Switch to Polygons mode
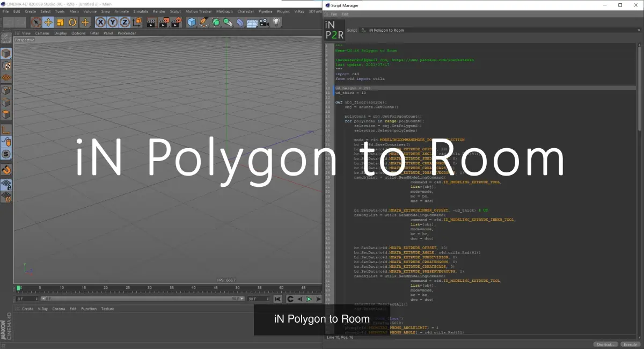The image size is (644, 349). [6, 114]
